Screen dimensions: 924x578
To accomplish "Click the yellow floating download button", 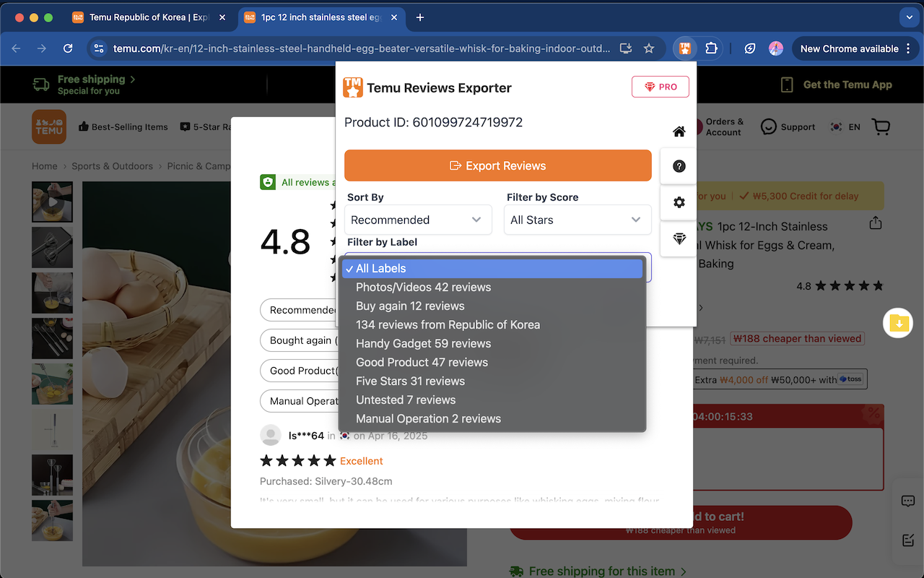I will tap(899, 323).
